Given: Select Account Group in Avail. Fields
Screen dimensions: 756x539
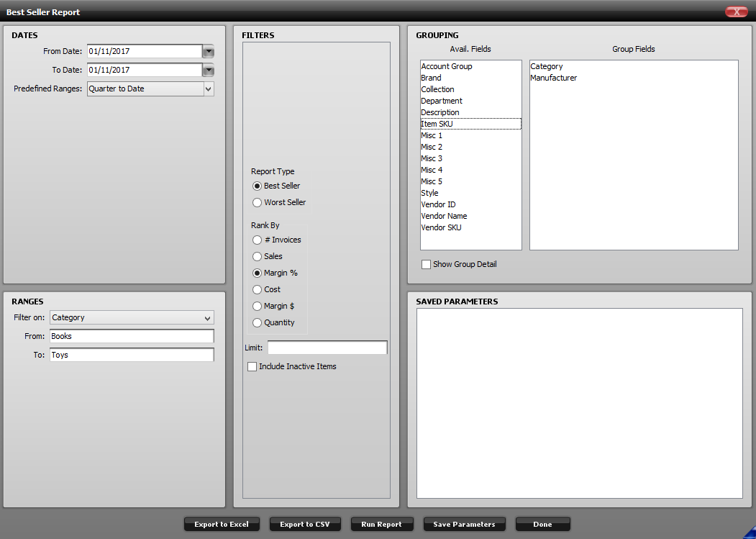Looking at the screenshot, I should (x=470, y=67).
